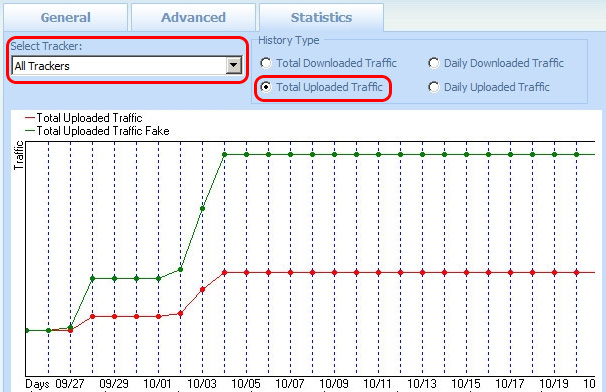Click red data point at 10/15
The width and height of the screenshot is (606, 392).
[466, 273]
